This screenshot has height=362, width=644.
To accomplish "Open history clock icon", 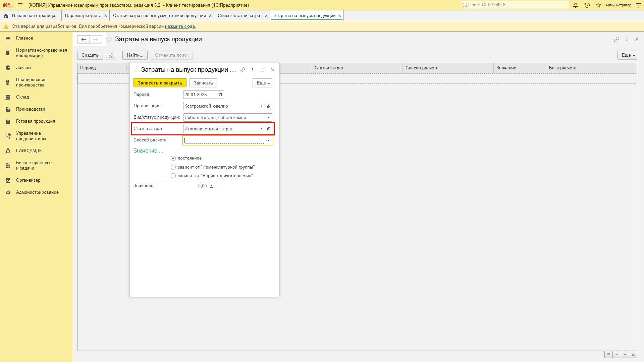I will 587,5.
